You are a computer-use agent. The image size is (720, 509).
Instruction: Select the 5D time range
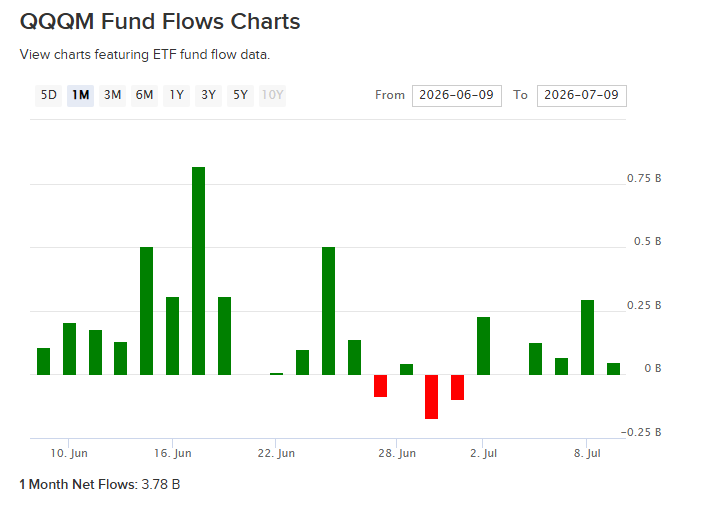coord(48,95)
